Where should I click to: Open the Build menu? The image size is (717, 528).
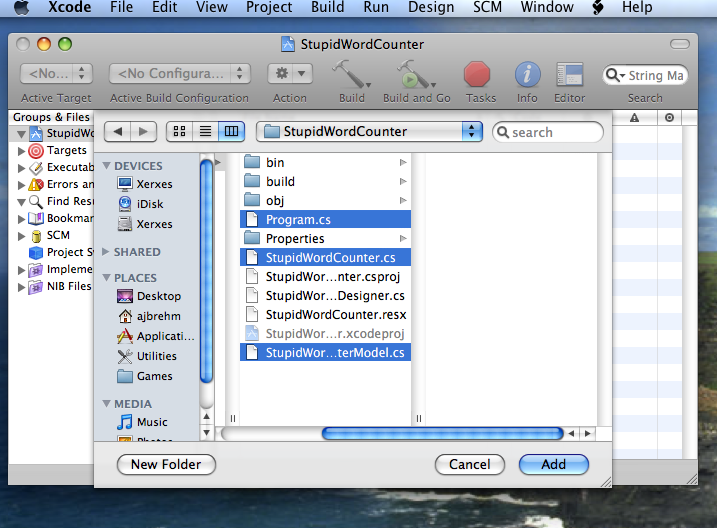[327, 8]
